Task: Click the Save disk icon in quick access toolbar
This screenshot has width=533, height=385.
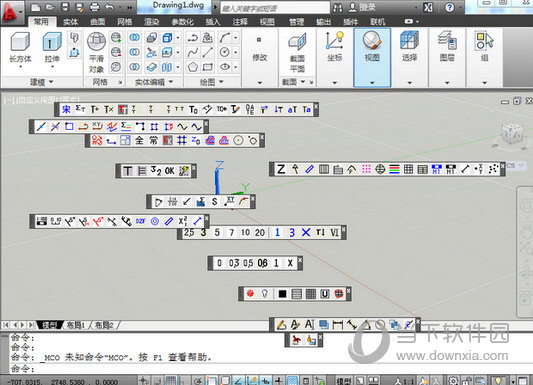Action: click(65, 7)
